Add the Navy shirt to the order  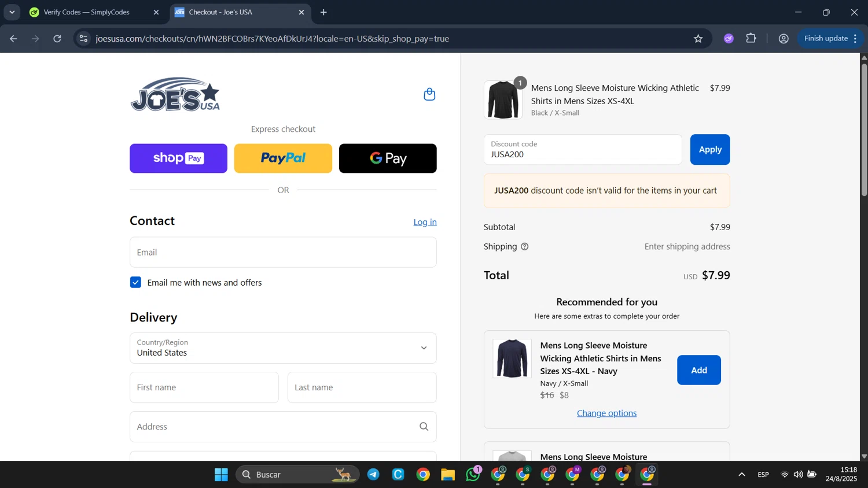pos(699,370)
